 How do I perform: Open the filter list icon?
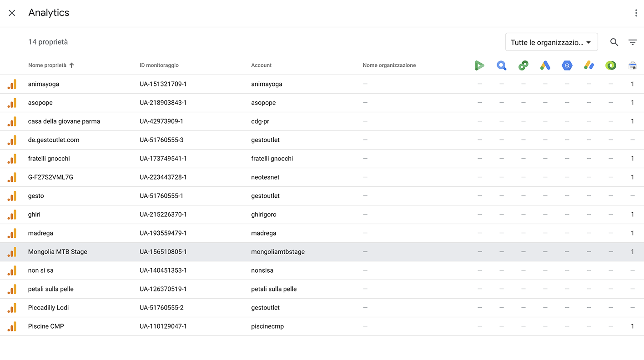632,42
